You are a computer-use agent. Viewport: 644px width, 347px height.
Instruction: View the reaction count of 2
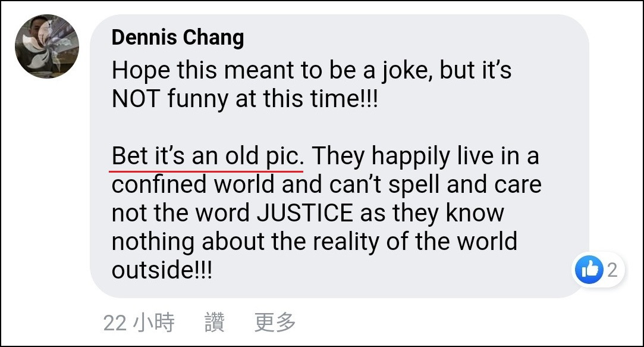tap(612, 270)
